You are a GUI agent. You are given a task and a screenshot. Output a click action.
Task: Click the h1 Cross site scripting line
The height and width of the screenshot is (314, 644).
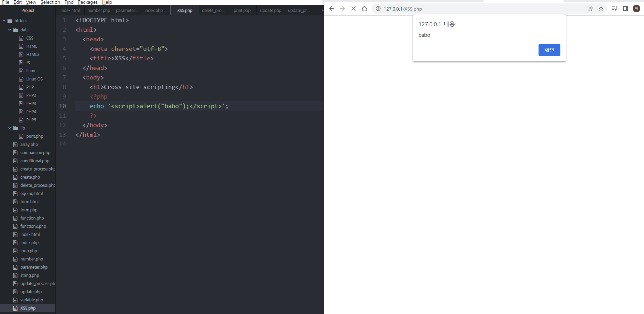point(141,87)
